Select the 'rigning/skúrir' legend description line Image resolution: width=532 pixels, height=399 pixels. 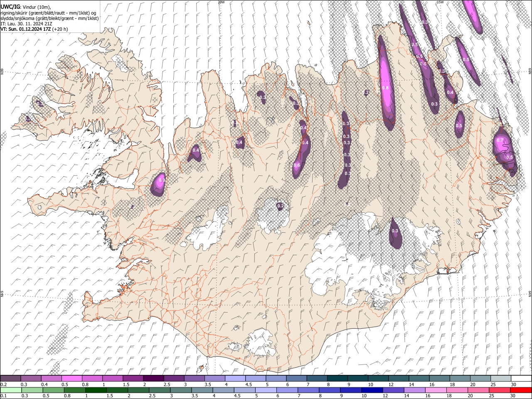(49, 13)
